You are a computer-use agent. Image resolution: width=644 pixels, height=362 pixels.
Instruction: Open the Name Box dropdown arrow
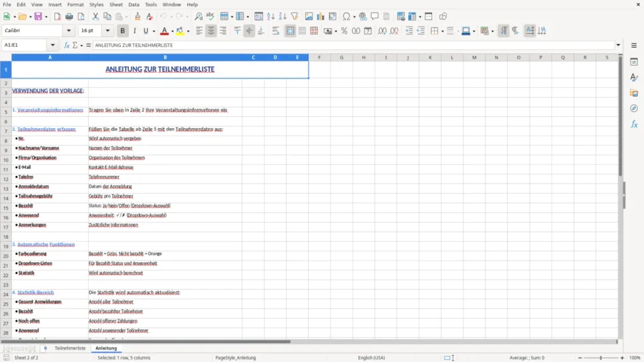click(53, 45)
